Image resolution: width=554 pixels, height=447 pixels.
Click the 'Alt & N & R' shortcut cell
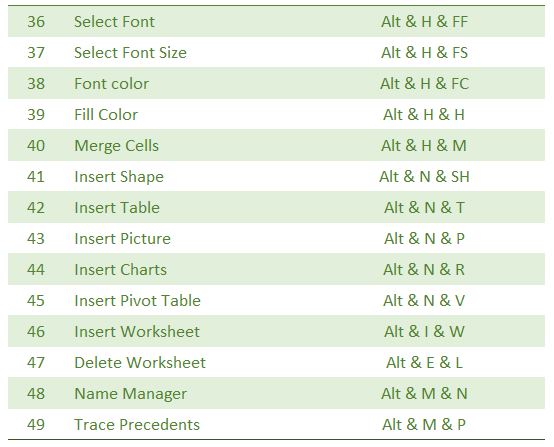click(424, 270)
